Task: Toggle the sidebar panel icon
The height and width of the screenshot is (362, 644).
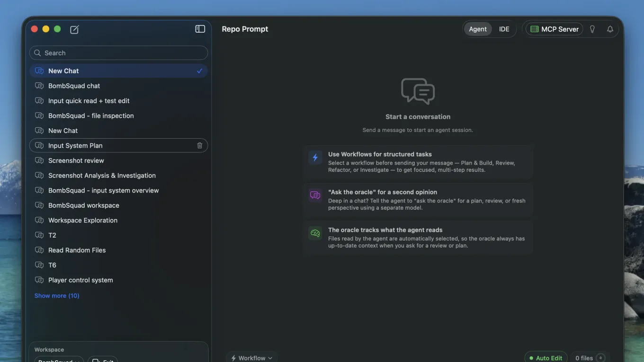Action: click(x=200, y=29)
